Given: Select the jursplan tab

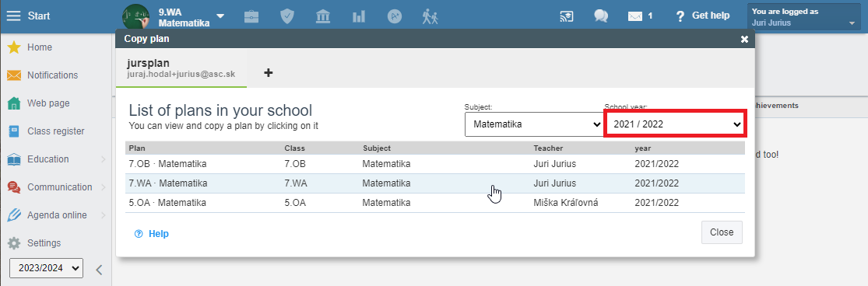Looking at the screenshot, I should [x=181, y=68].
